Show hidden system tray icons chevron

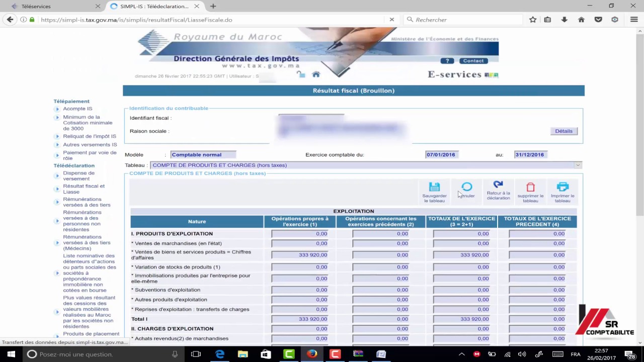coord(461,354)
